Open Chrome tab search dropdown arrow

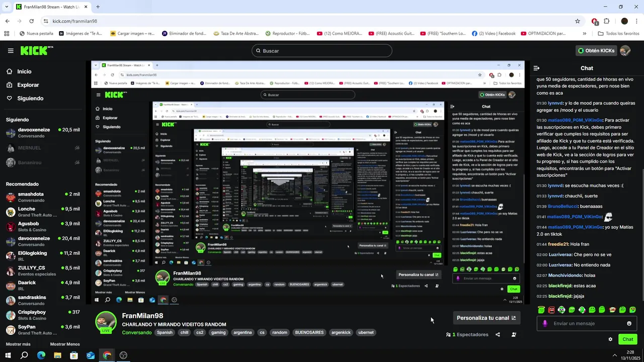pos(7,7)
